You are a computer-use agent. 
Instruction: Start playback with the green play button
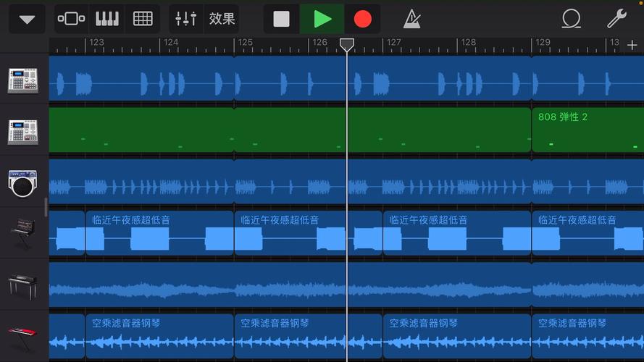tap(322, 19)
